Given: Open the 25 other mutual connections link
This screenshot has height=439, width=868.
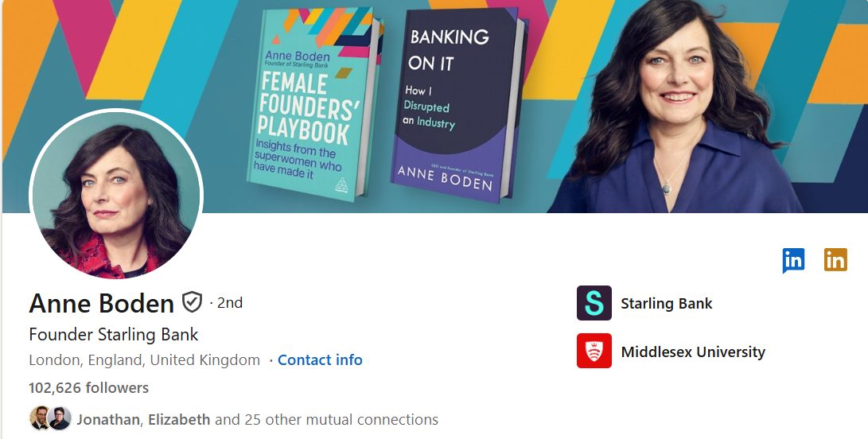Looking at the screenshot, I should click(327, 420).
